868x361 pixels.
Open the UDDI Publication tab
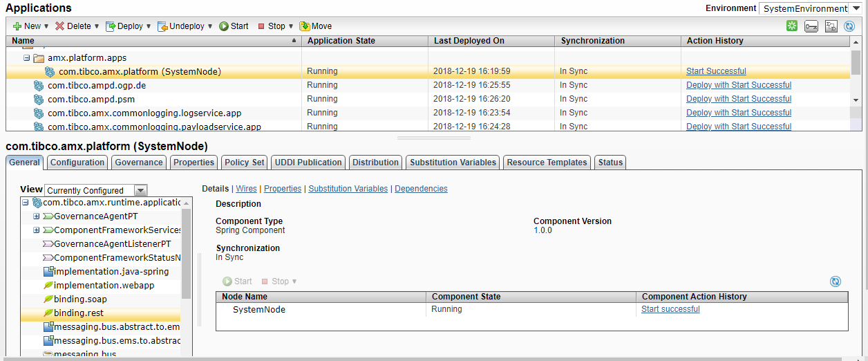(x=308, y=163)
